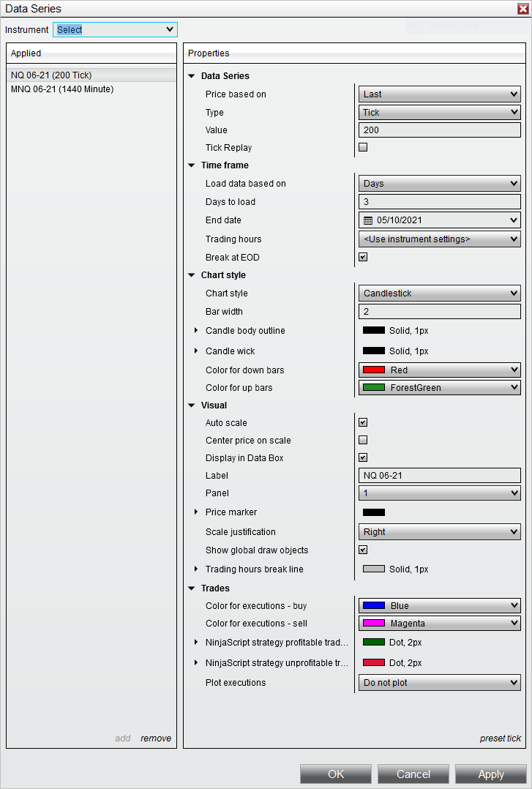
Task: Open the Price based on dropdown
Action: point(439,94)
